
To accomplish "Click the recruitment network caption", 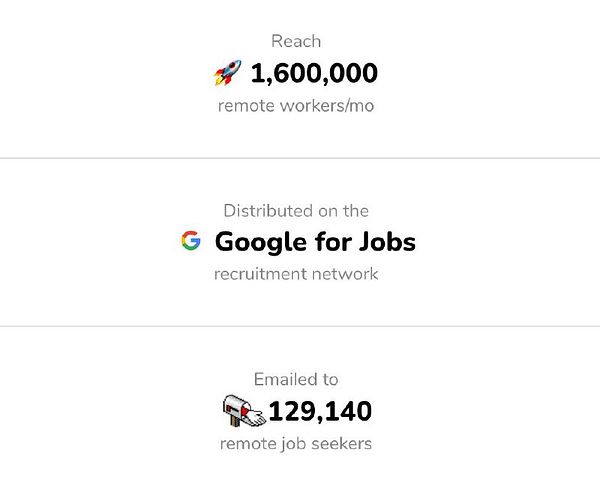I will (296, 273).
